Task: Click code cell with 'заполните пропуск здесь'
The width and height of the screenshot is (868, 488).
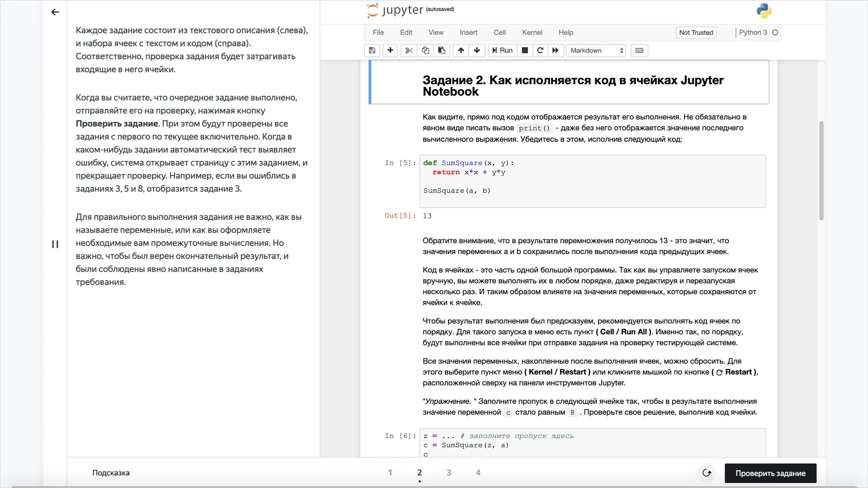Action: pyautogui.click(x=593, y=443)
